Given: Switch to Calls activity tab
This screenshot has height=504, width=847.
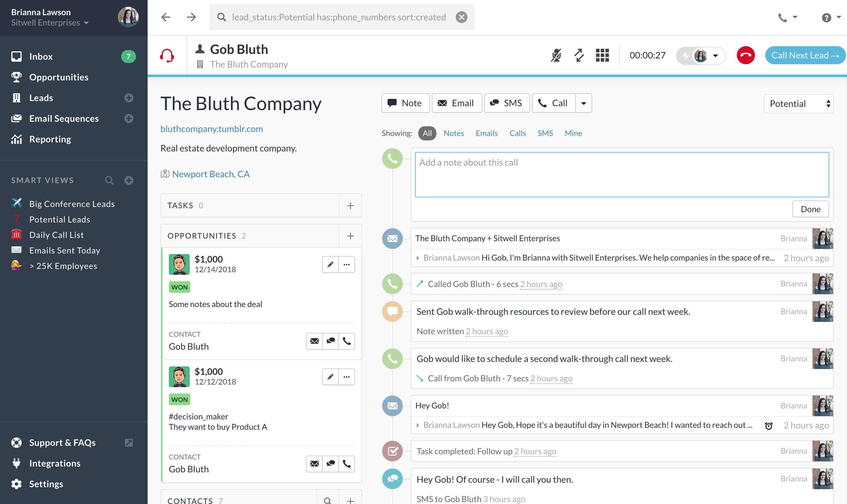Looking at the screenshot, I should pos(518,133).
